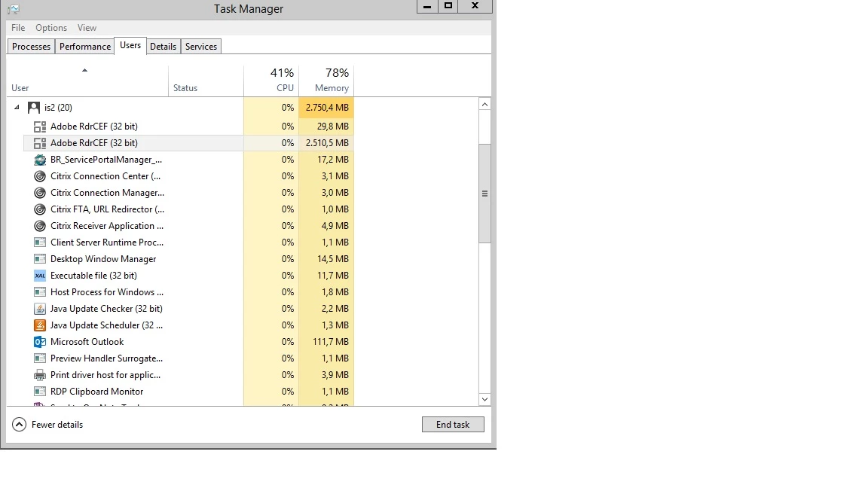Viewport: 868px width, 488px height.
Task: Click icon of Adobe RdrCEF 29,8 MB
Action: click(40, 127)
